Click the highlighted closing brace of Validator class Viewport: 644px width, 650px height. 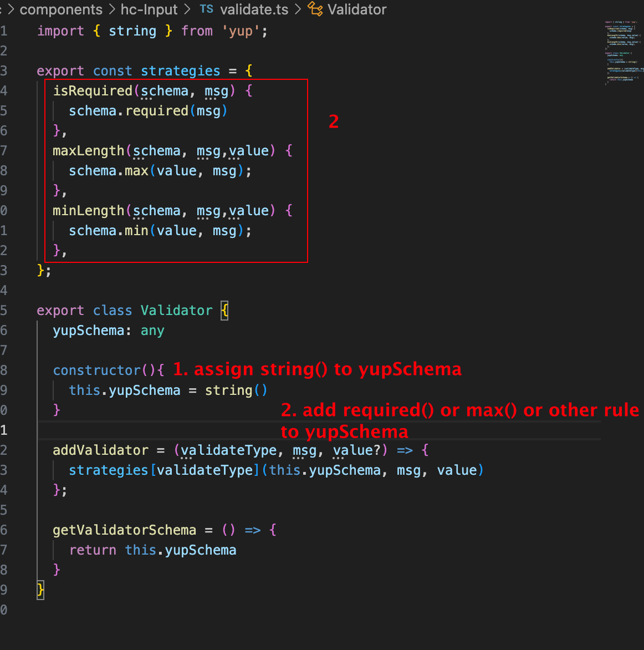pyautogui.click(x=40, y=590)
